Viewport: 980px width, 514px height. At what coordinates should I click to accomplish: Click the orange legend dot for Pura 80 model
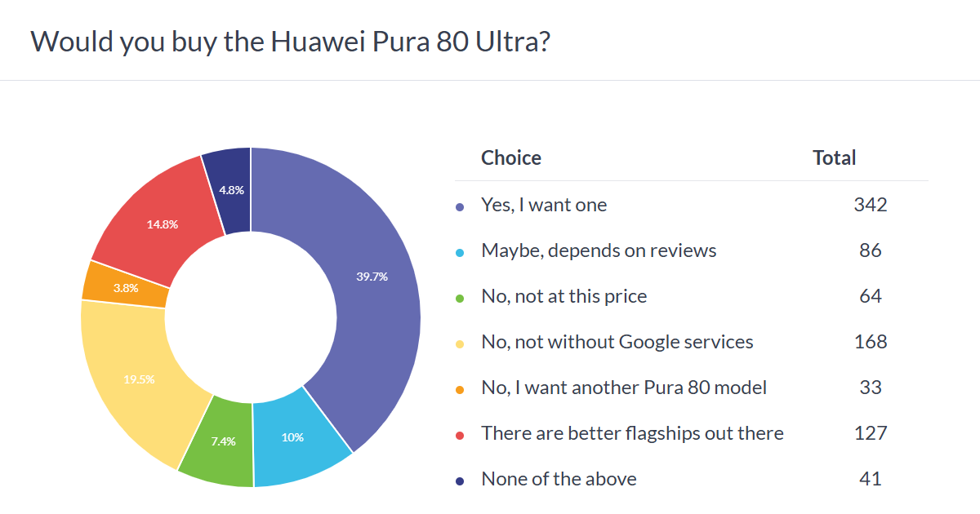pyautogui.click(x=460, y=389)
